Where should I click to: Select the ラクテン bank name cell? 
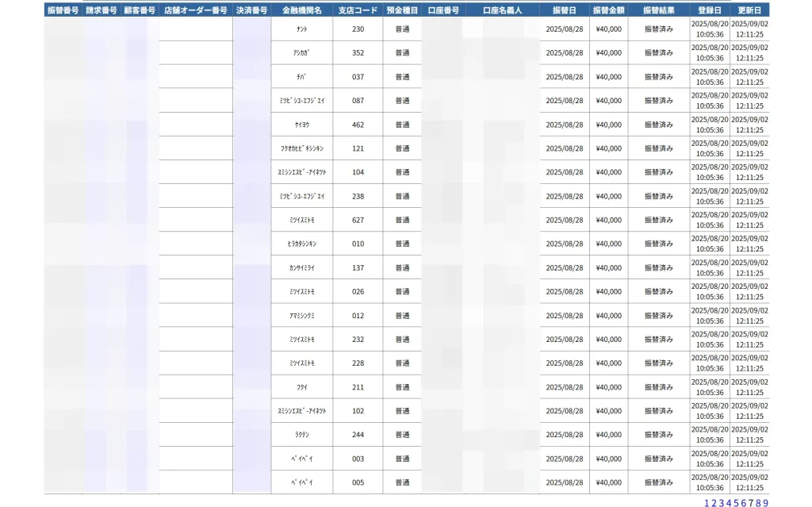[x=301, y=435]
